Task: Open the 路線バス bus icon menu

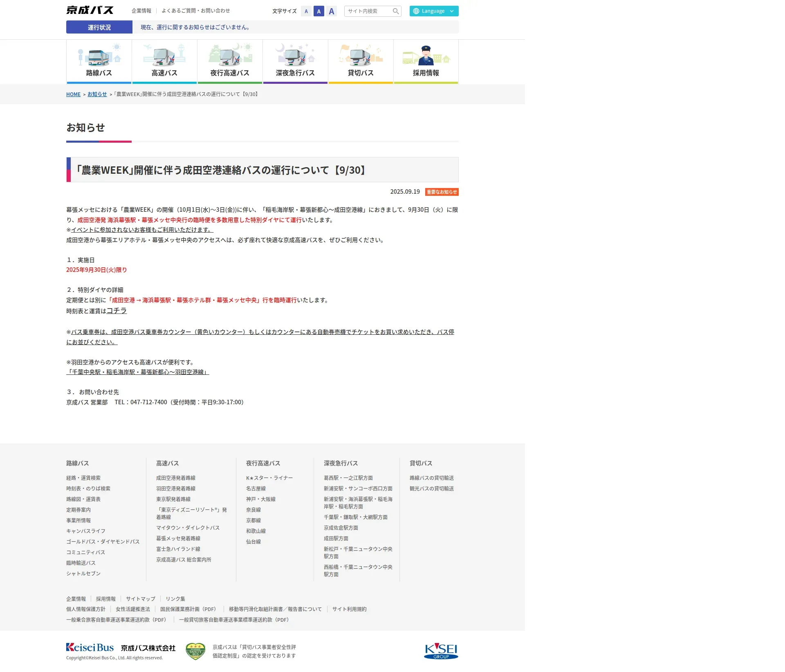Action: click(x=99, y=56)
